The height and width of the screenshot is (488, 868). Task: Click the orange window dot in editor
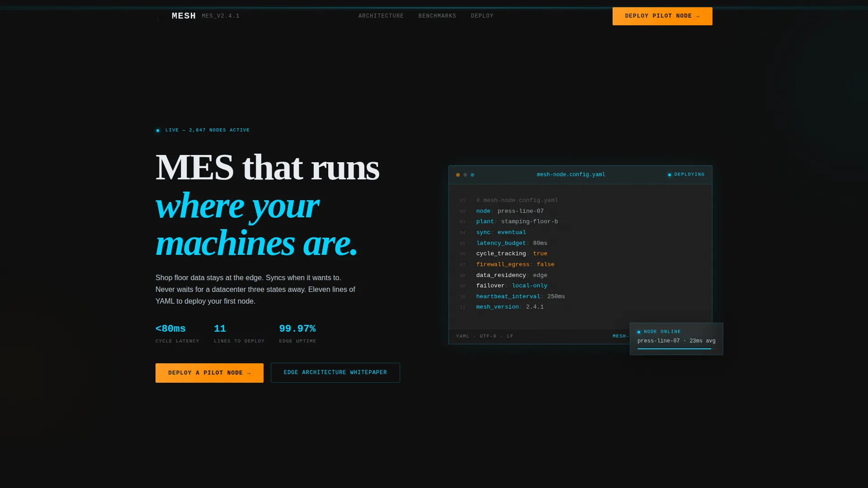pyautogui.click(x=458, y=175)
